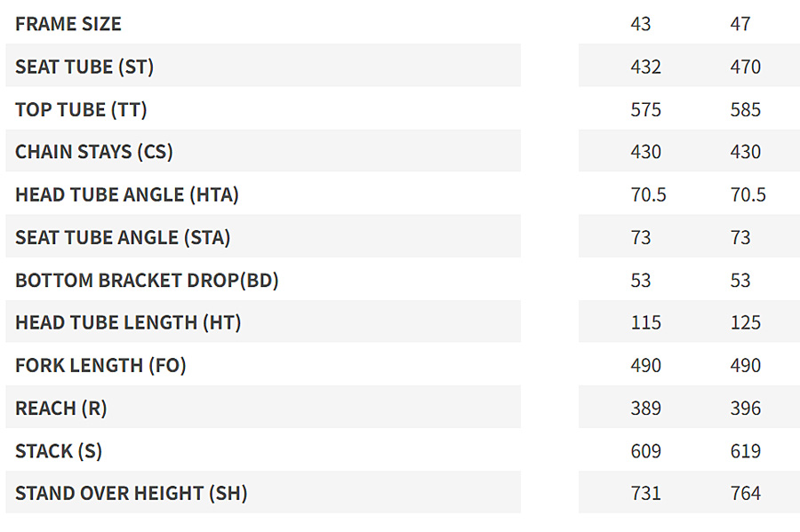
Task: Click head tube length value 125
Action: (745, 322)
